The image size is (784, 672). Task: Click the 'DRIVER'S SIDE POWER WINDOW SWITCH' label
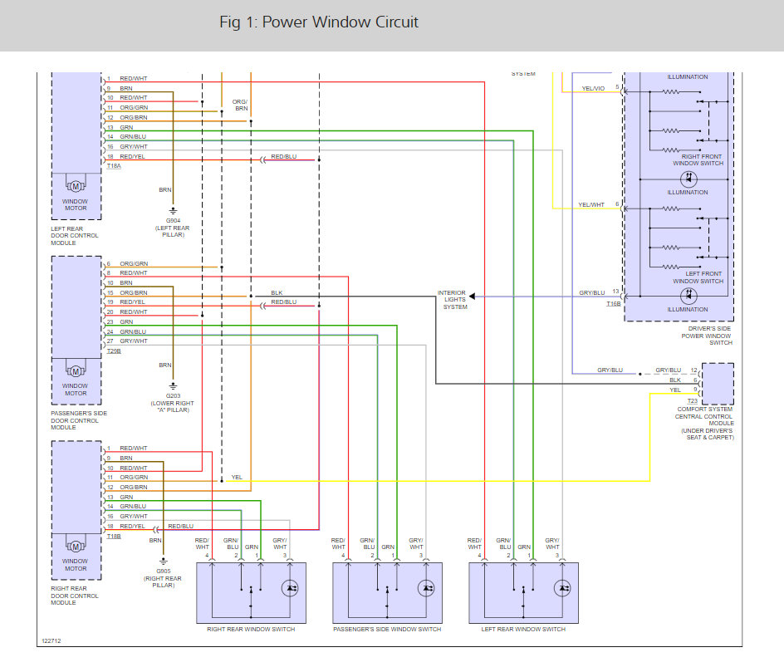[x=707, y=336]
